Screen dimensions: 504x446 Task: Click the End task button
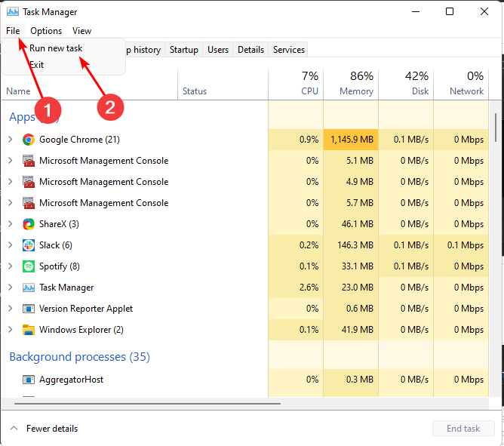coord(463,429)
